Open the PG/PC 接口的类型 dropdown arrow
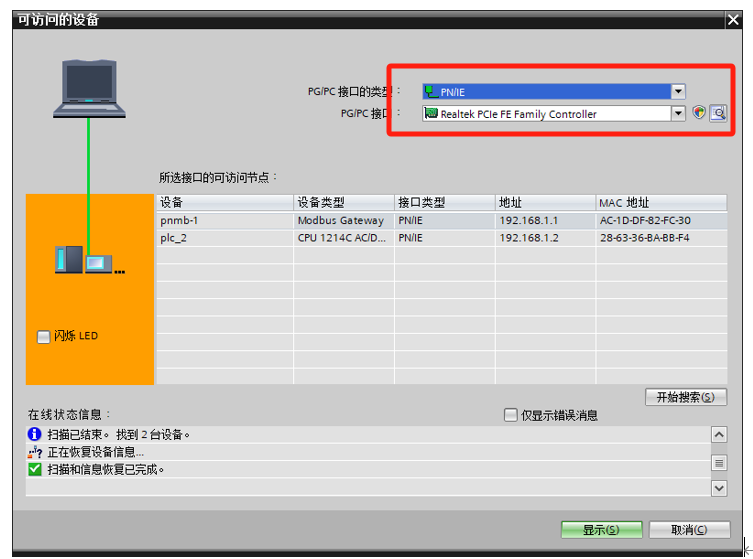 coord(678,91)
